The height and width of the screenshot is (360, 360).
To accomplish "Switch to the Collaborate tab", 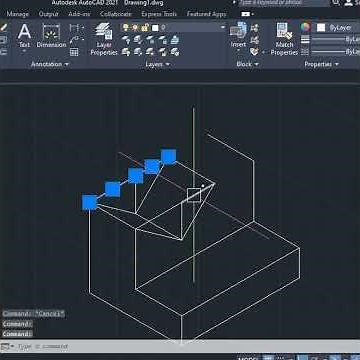I will point(116,14).
